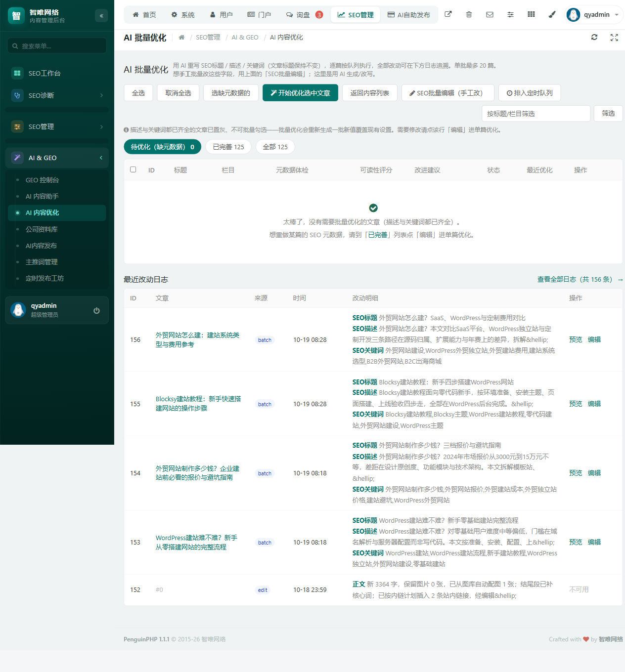Click 预览 for log entry 156
625x672 pixels.
click(x=576, y=339)
